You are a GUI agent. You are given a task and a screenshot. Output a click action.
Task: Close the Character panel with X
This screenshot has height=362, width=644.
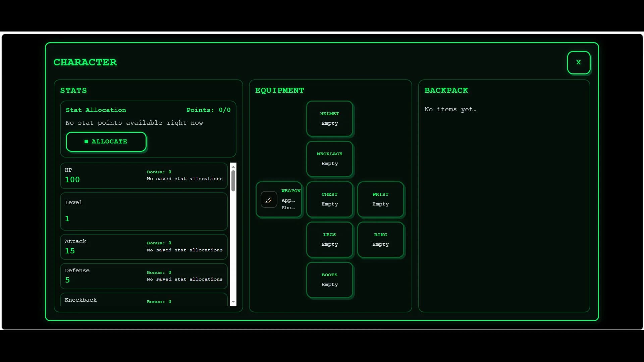click(579, 62)
